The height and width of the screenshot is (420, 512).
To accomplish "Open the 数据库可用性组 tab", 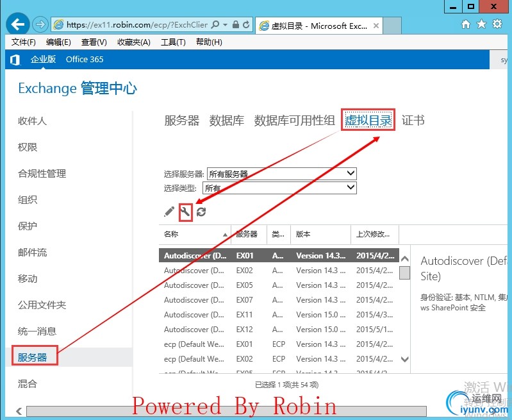I will click(x=295, y=121).
